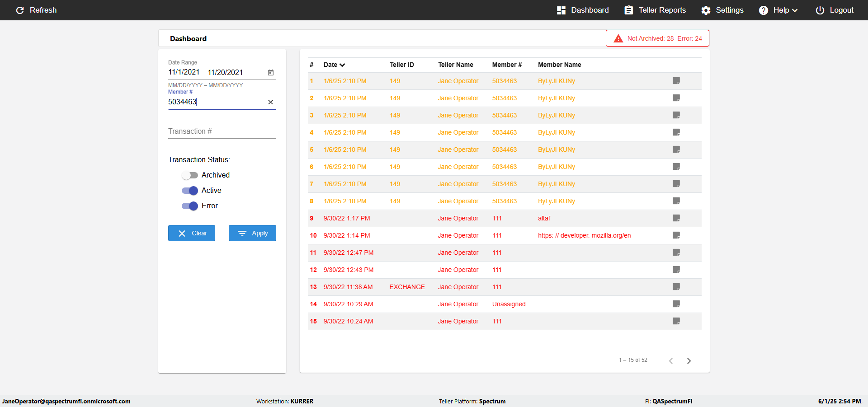Click the JaneOperator email in status bar
The width and height of the screenshot is (868, 407).
click(66, 401)
